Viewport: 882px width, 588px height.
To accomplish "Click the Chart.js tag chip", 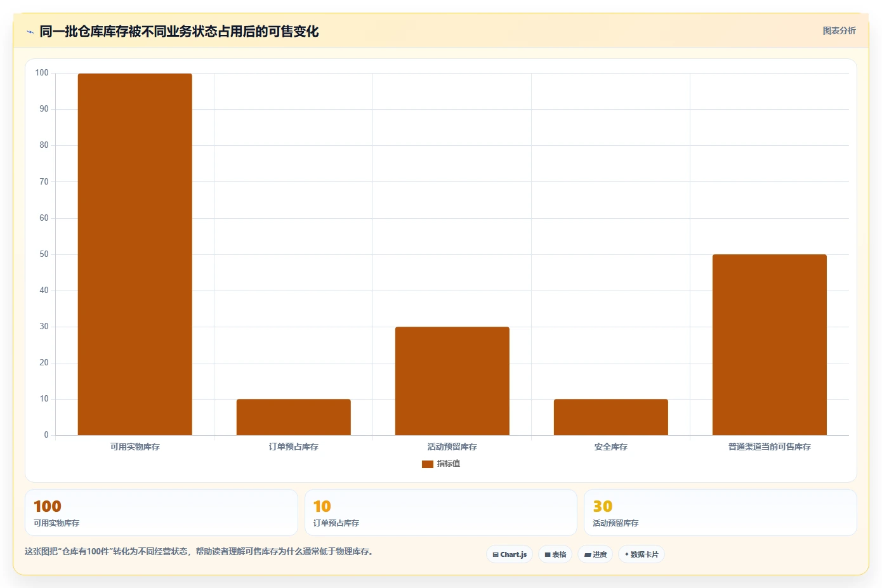I will click(510, 554).
